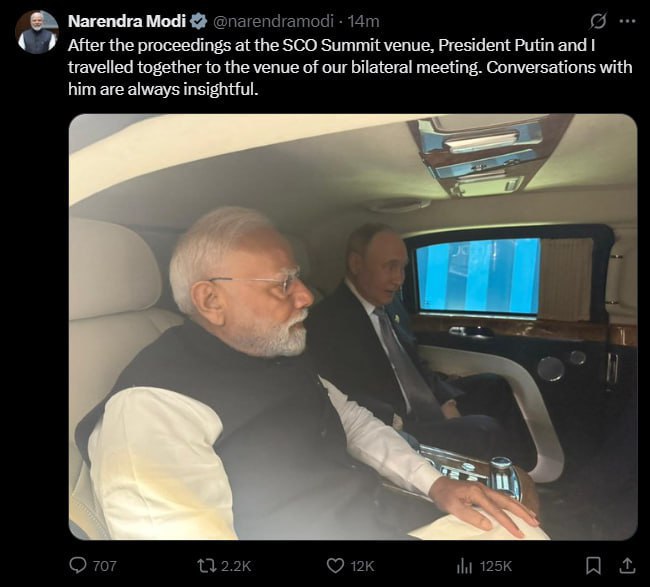Open the Narendra Modi display name link
Viewport: 650px width, 587px height.
126,21
